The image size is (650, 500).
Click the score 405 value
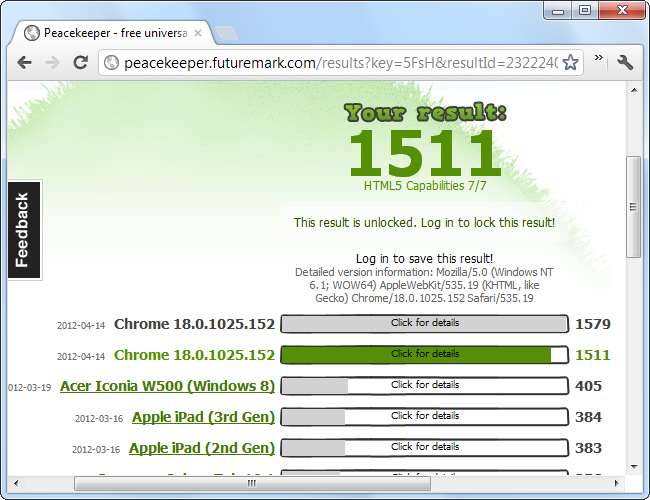coord(588,386)
